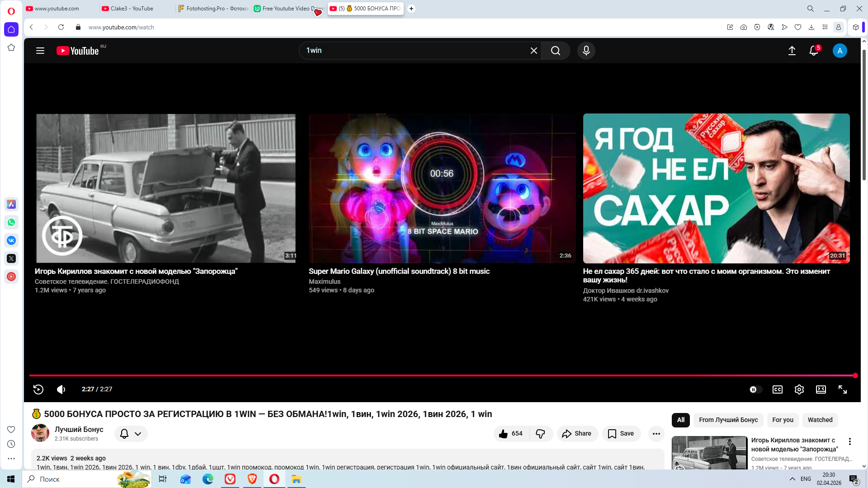
Task: Click the replay video button
Action: [x=38, y=389]
